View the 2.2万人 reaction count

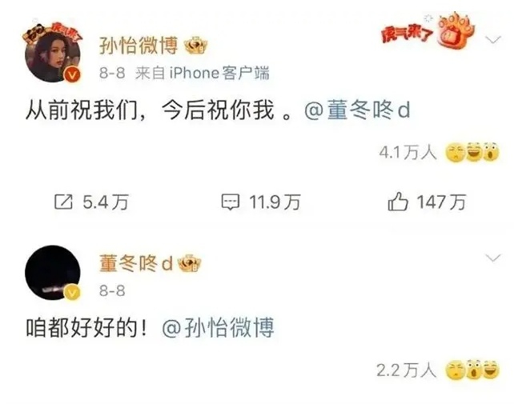[x=407, y=371]
